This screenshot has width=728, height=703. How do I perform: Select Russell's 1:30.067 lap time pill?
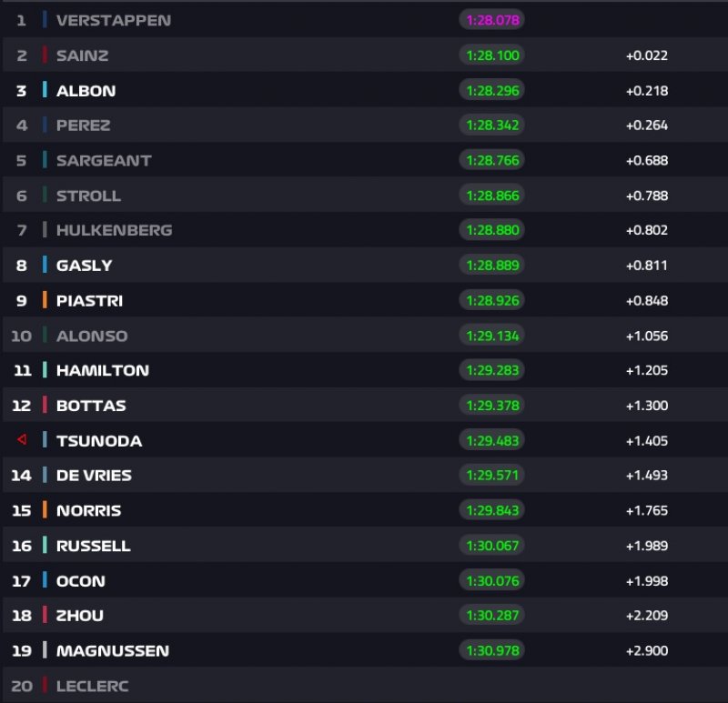click(x=491, y=546)
